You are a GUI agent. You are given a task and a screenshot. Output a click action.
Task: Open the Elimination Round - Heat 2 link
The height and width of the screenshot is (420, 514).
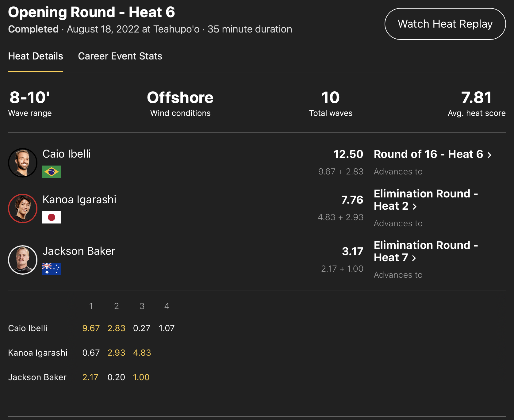(x=426, y=200)
